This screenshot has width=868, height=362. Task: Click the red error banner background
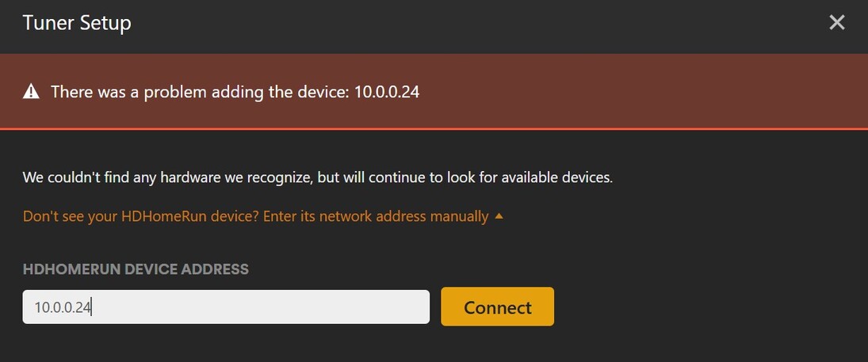(634, 92)
